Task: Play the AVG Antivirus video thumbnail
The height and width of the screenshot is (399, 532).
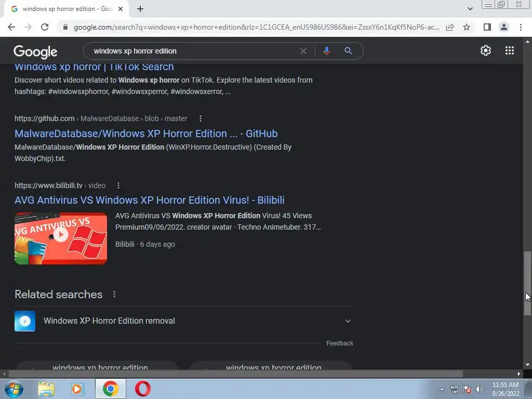Action: point(61,238)
